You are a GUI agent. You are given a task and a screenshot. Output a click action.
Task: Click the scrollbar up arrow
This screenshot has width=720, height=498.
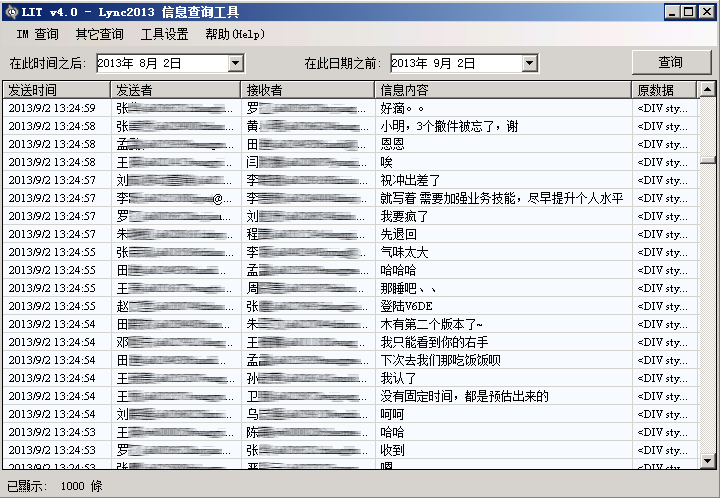pyautogui.click(x=708, y=90)
